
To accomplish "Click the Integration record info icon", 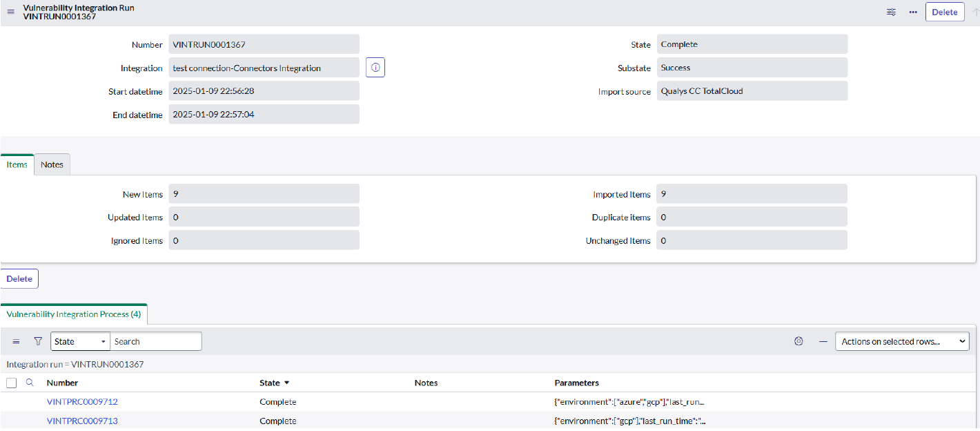I will pyautogui.click(x=375, y=68).
